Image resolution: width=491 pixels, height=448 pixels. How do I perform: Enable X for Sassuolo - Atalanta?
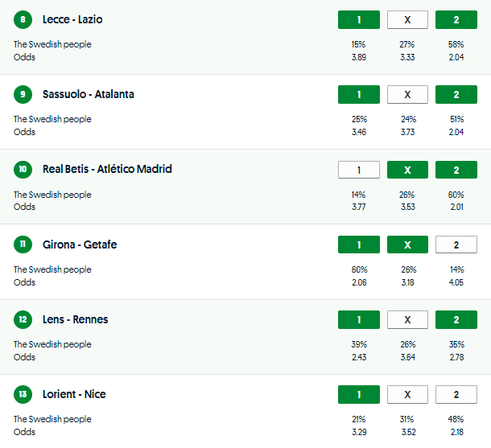click(x=407, y=94)
